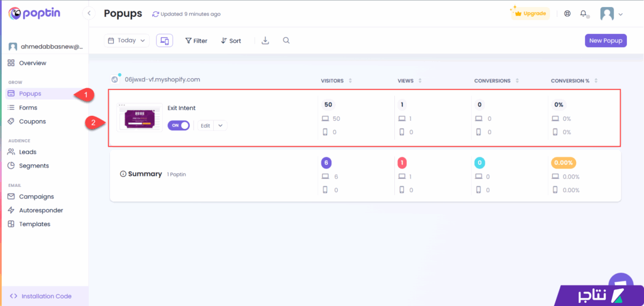Open the Sort options

(231, 41)
